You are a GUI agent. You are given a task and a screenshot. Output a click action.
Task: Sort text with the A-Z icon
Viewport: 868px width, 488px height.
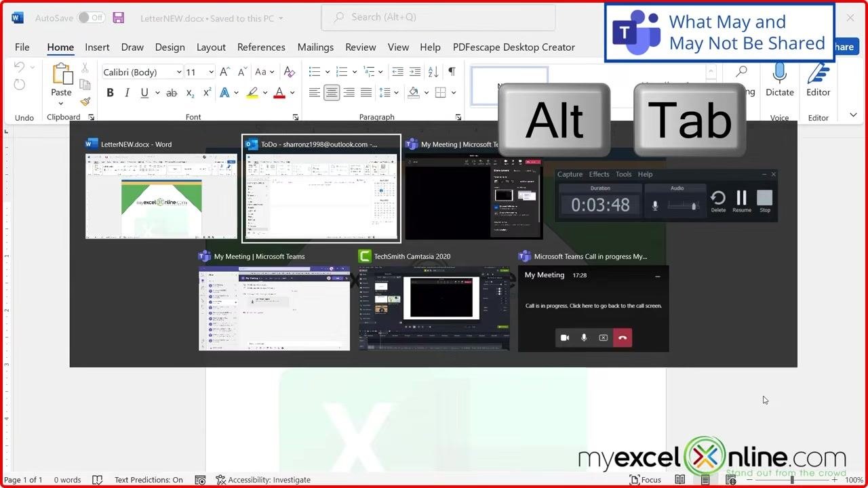(433, 72)
